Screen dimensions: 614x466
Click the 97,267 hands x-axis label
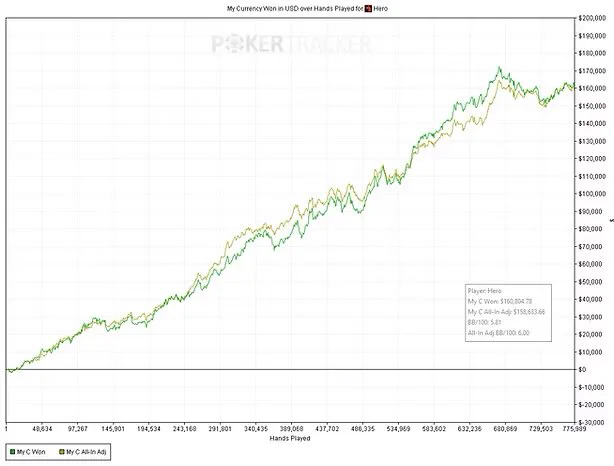[x=78, y=429]
